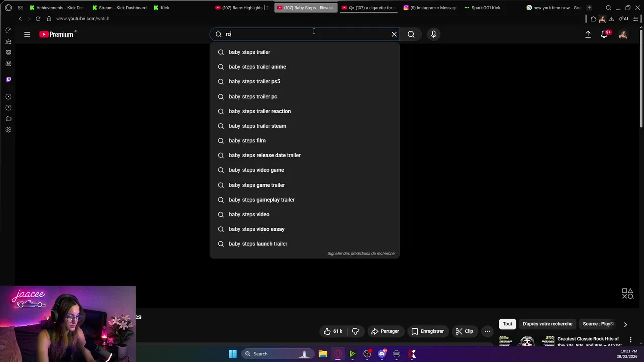
Task: Open File Explorer from taskbar
Action: (x=323, y=354)
